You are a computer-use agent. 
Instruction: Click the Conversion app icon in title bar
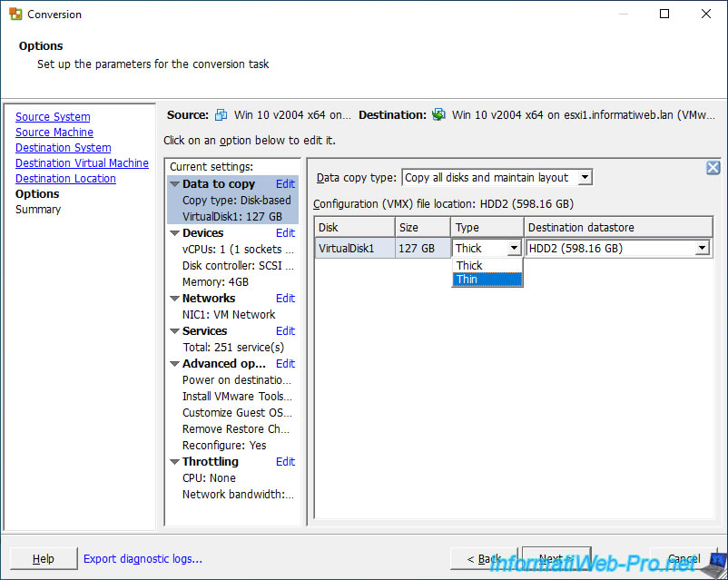click(15, 15)
